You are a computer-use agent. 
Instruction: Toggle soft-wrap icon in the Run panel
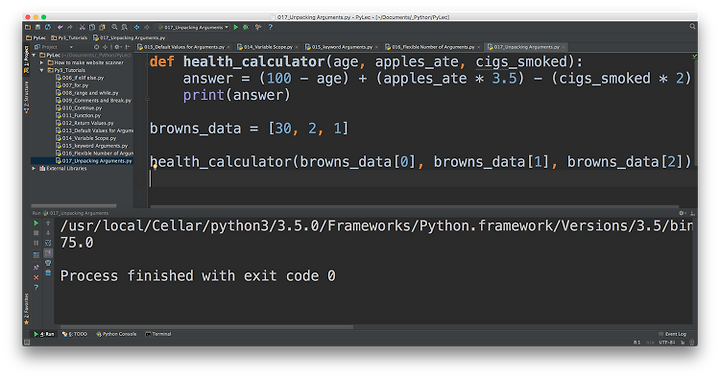[48, 243]
